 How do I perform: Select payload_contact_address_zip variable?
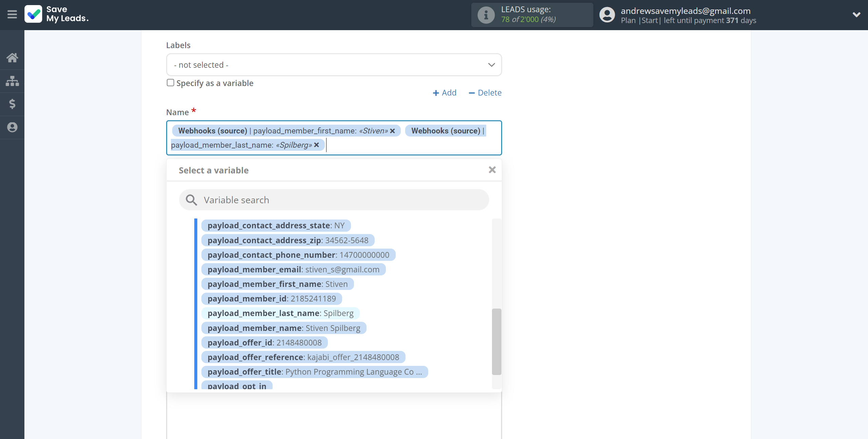pyautogui.click(x=288, y=241)
